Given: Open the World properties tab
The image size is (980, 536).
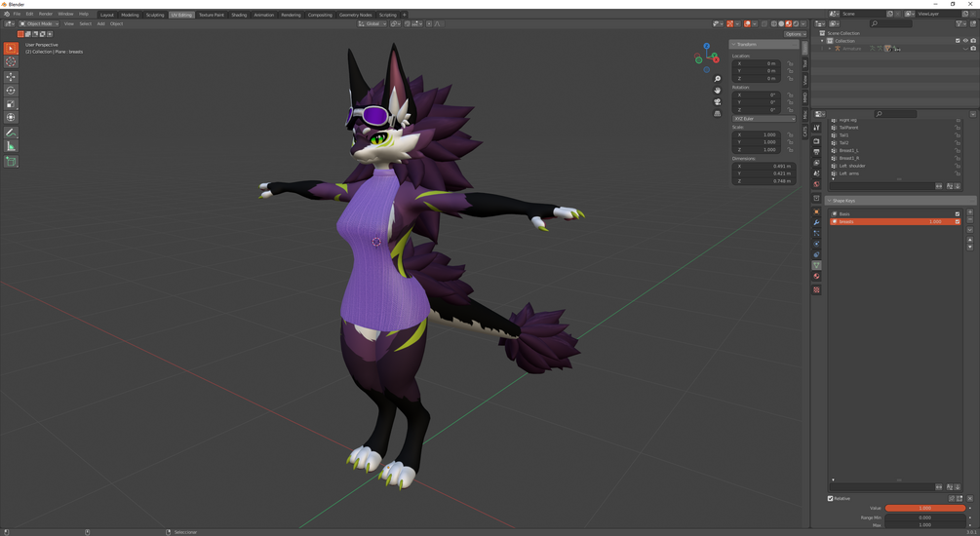Looking at the screenshot, I should pos(816,184).
